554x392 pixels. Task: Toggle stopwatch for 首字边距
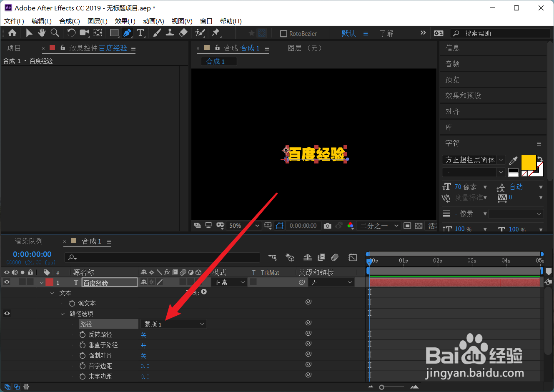tap(83, 366)
